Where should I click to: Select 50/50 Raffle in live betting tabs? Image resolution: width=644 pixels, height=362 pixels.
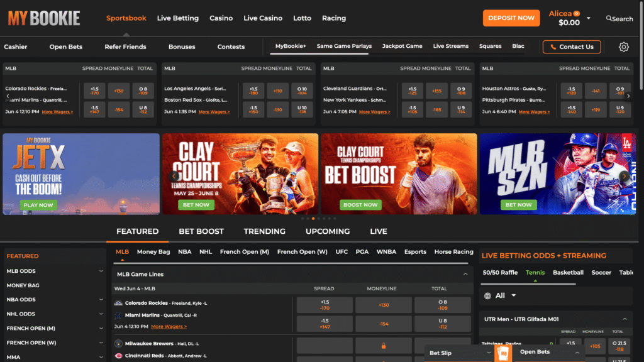pos(500,273)
